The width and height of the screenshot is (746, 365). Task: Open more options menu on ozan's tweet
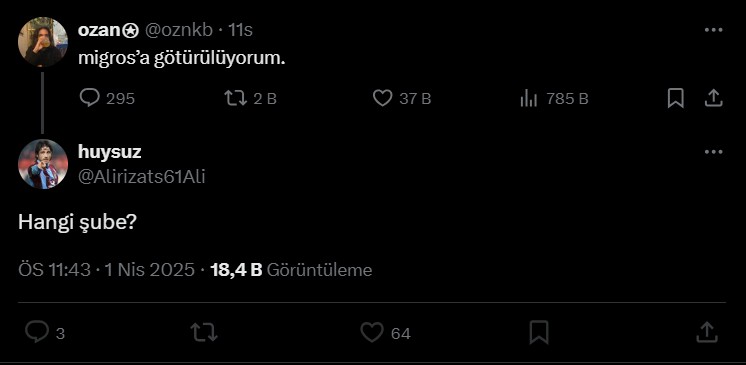tap(713, 30)
